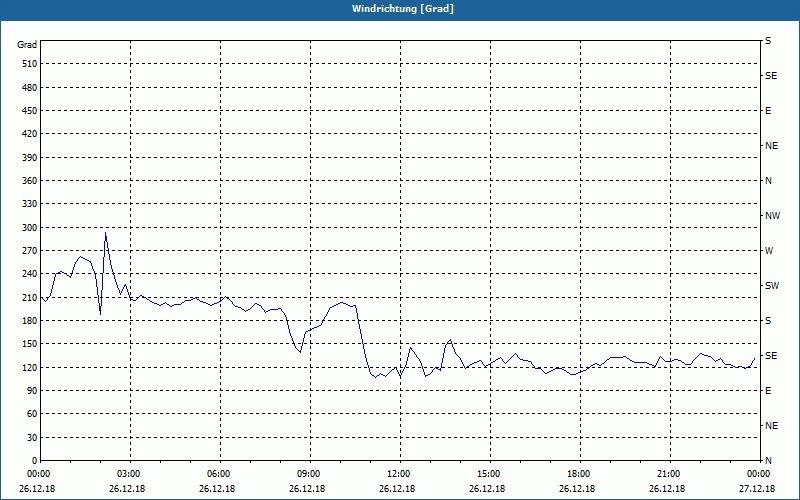This screenshot has width=800, height=500.
Task: Select the 06:00 time axis label
Action: tap(218, 474)
